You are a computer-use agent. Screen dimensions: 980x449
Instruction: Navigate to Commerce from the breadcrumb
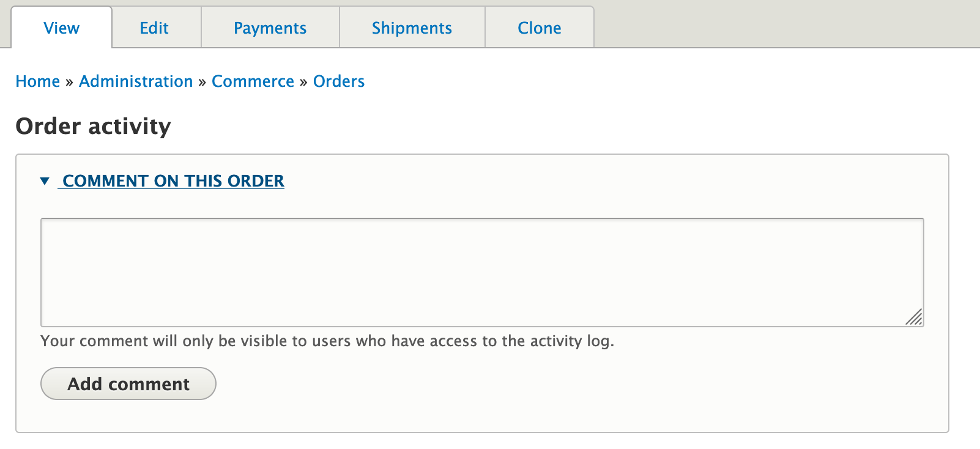click(253, 81)
